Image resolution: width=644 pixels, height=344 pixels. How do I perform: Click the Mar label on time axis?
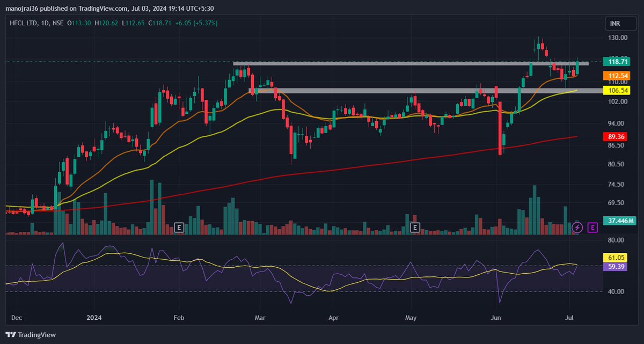(260, 318)
